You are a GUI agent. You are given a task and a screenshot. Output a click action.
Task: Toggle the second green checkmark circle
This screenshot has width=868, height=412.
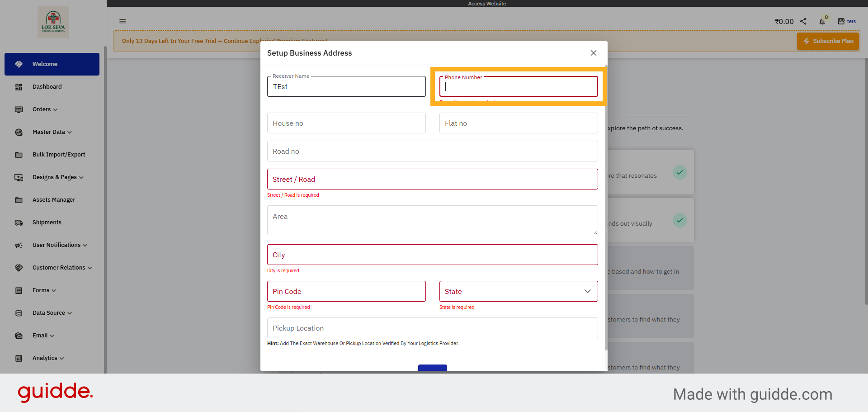[x=679, y=220]
